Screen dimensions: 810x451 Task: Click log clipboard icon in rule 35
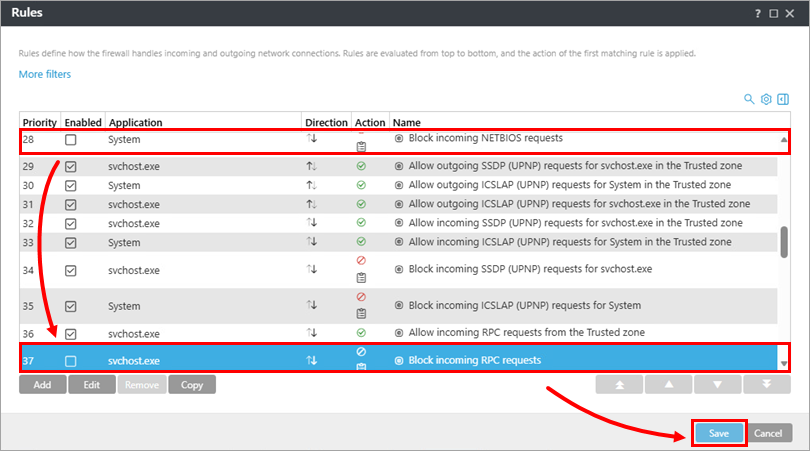pos(361,314)
